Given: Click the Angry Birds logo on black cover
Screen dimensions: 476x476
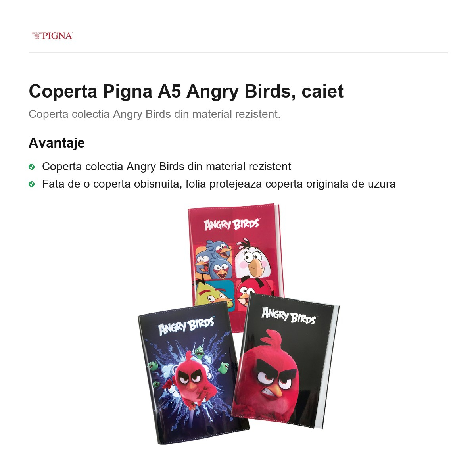Looking at the screenshot, I should point(289,316).
